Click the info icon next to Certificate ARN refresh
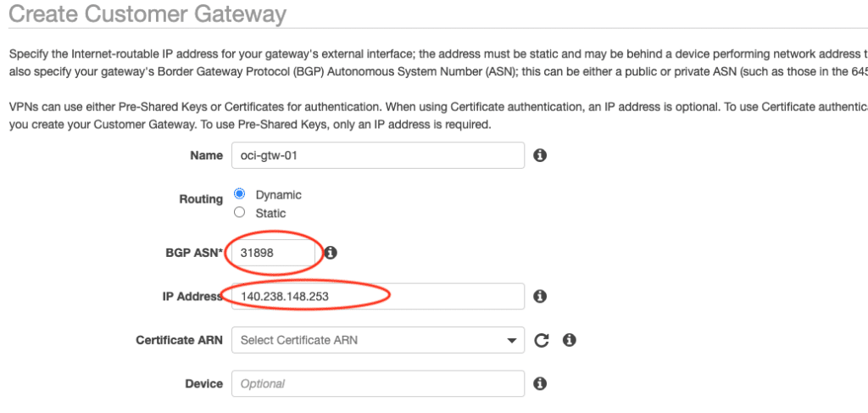The image size is (868, 413). (x=570, y=340)
